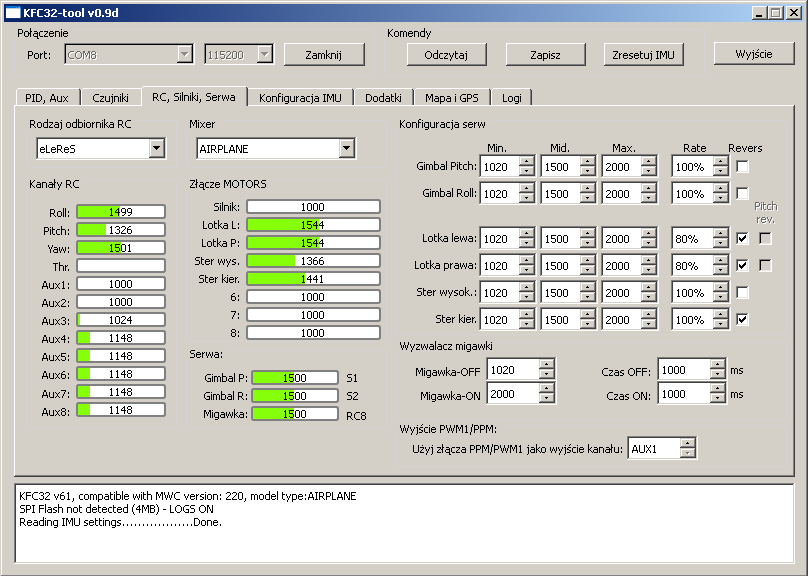
Task: Click the KFC32-tool title bar app icon
Action: click(x=12, y=12)
